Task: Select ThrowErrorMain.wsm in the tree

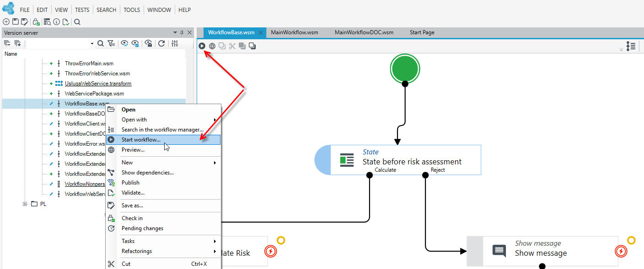Action: coord(89,63)
